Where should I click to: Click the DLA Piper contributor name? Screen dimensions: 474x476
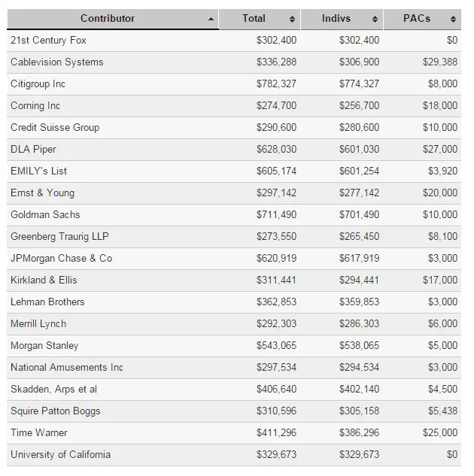click(33, 149)
